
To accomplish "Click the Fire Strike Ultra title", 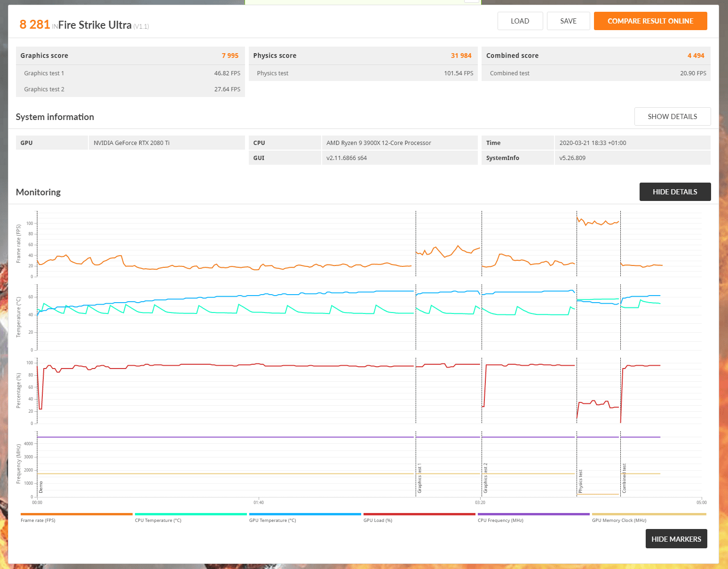I will pyautogui.click(x=95, y=25).
